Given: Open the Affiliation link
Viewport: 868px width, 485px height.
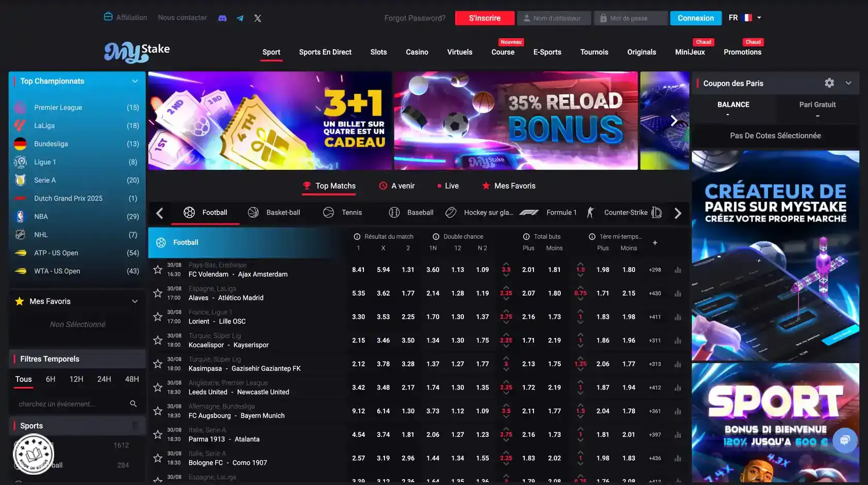Looking at the screenshot, I should [125, 17].
